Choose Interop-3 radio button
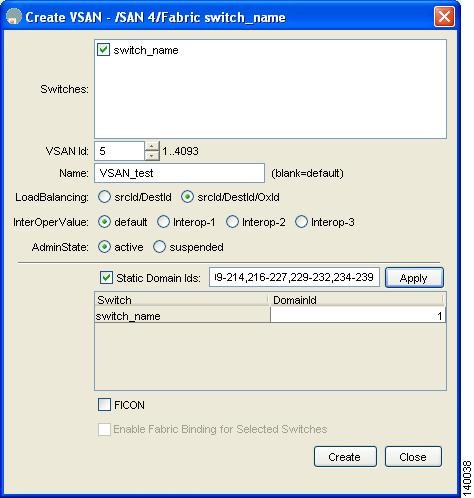 [301, 222]
